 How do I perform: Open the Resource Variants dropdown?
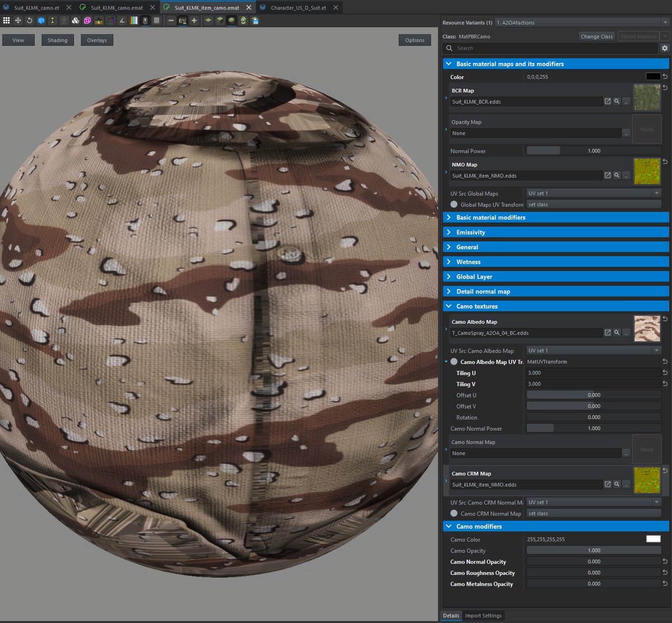click(581, 22)
